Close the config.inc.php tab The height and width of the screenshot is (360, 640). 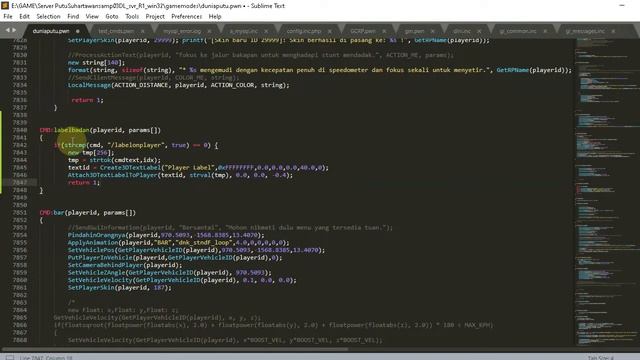pyautogui.click(x=329, y=31)
